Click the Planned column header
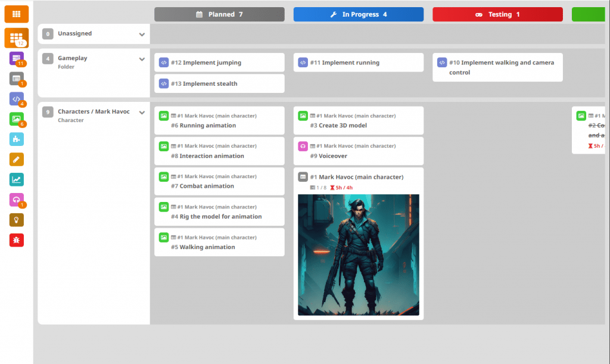 [x=219, y=14]
